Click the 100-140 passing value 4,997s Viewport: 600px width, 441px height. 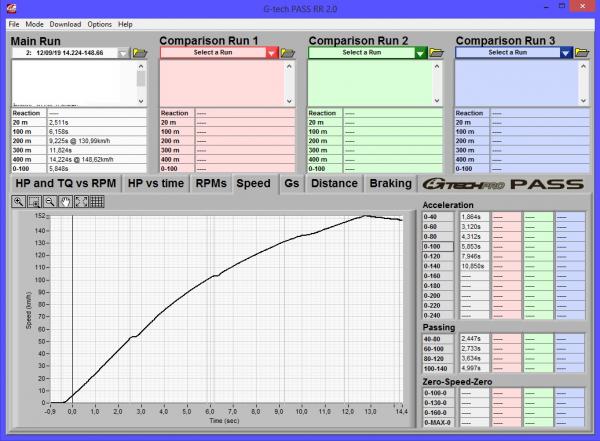tap(474, 369)
